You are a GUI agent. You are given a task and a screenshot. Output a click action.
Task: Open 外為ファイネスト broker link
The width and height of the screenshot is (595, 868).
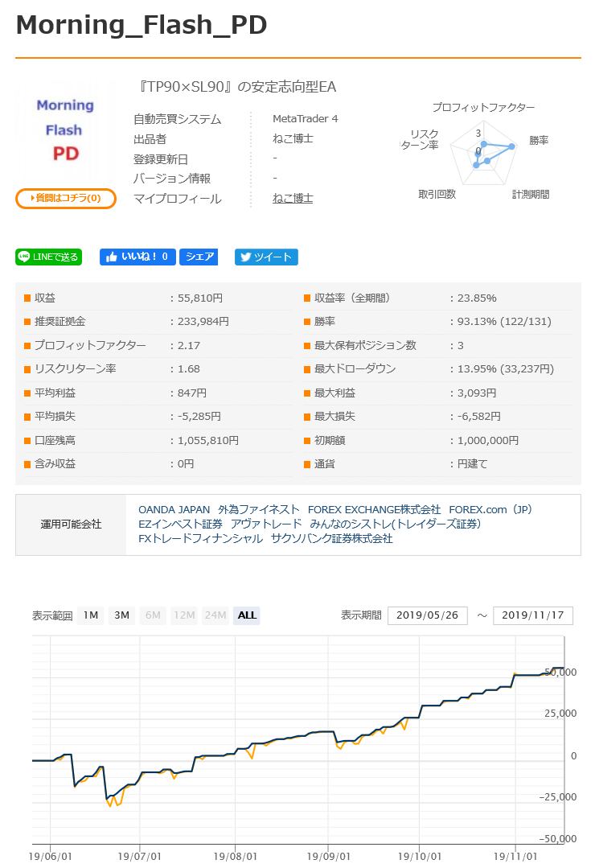(x=259, y=509)
